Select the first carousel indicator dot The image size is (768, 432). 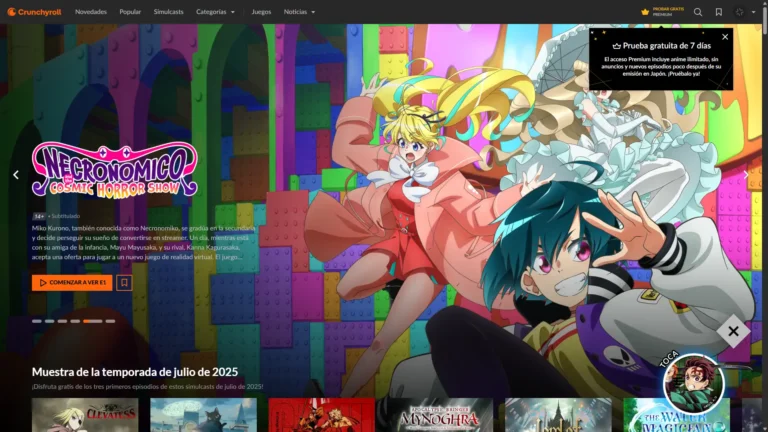pyautogui.click(x=37, y=321)
